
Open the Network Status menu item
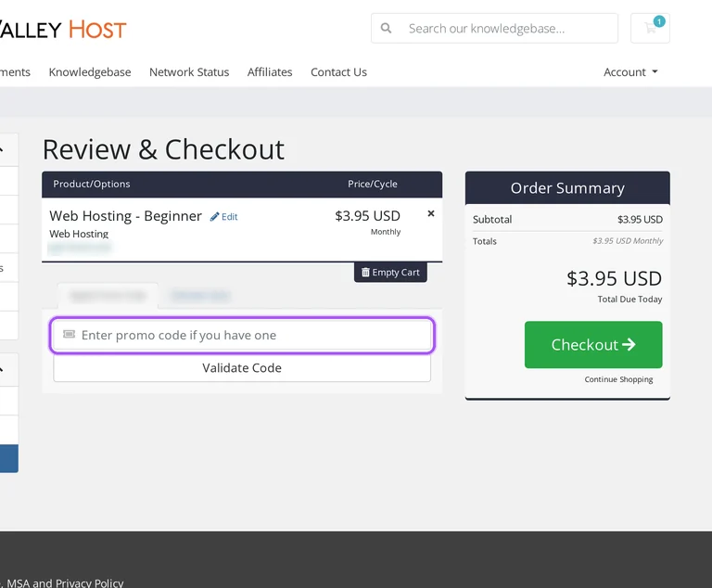189,71
